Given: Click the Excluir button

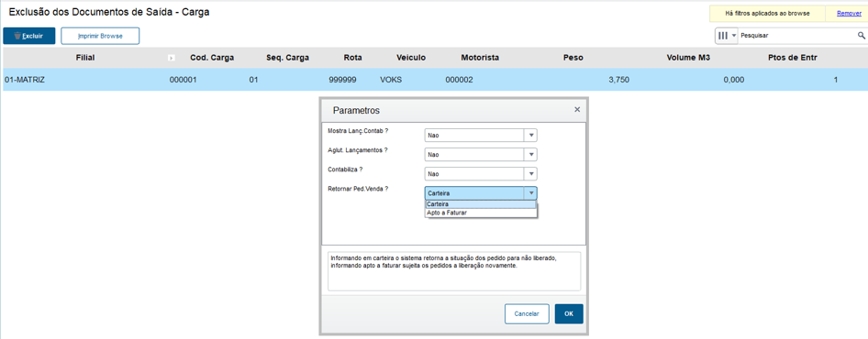Looking at the screenshot, I should pyautogui.click(x=28, y=36).
